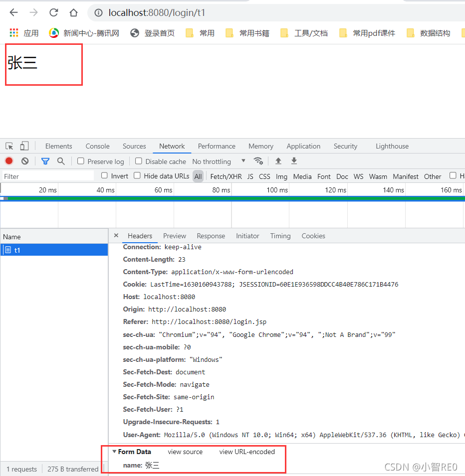The image size is (465, 476).
Task: Focus the Filter input field
Action: [x=48, y=176]
